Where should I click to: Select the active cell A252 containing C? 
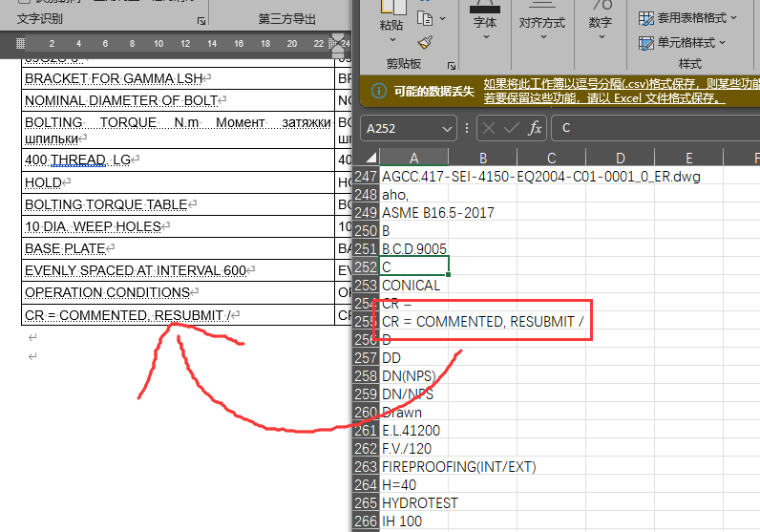[414, 267]
